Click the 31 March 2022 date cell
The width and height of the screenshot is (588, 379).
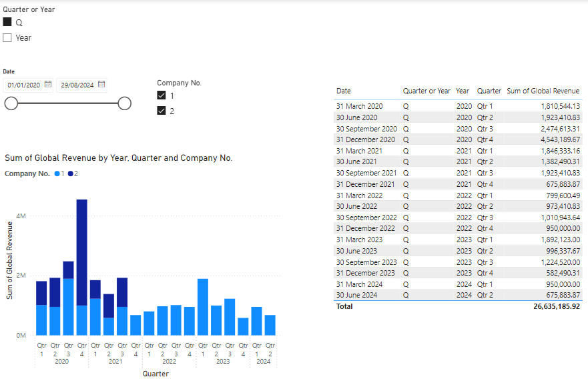359,196
